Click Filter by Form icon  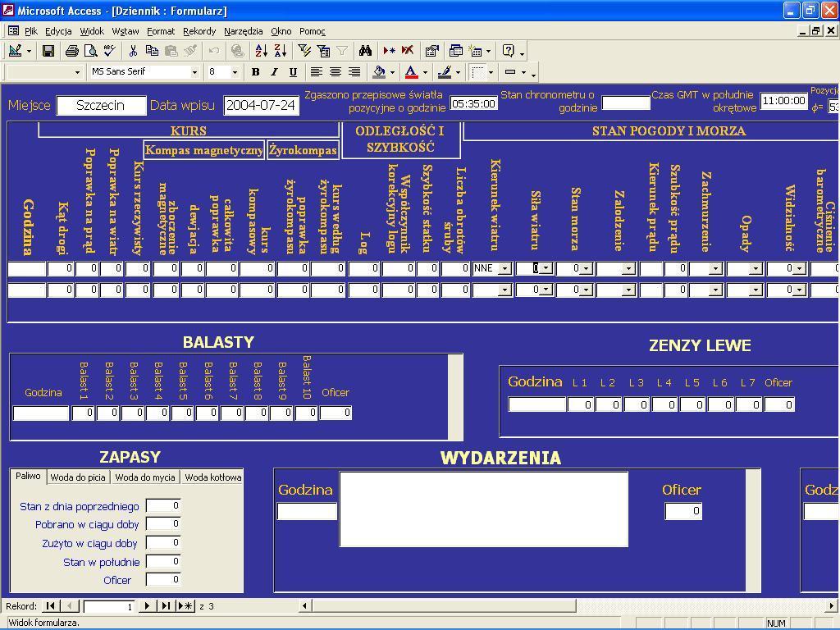pos(323,51)
